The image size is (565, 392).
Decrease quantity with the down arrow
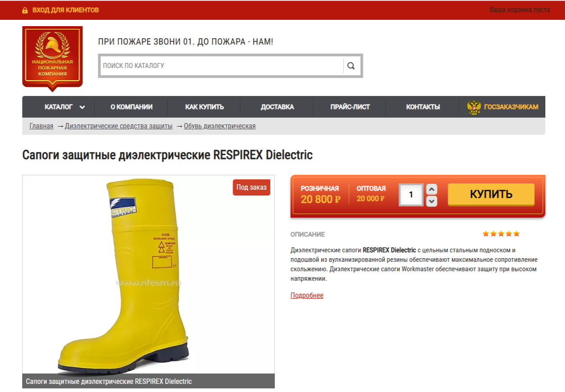click(432, 201)
